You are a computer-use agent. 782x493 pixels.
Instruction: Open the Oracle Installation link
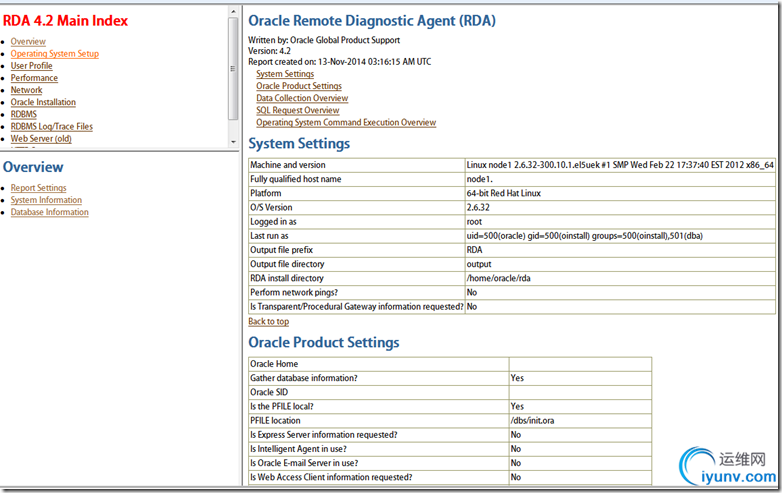(x=43, y=102)
